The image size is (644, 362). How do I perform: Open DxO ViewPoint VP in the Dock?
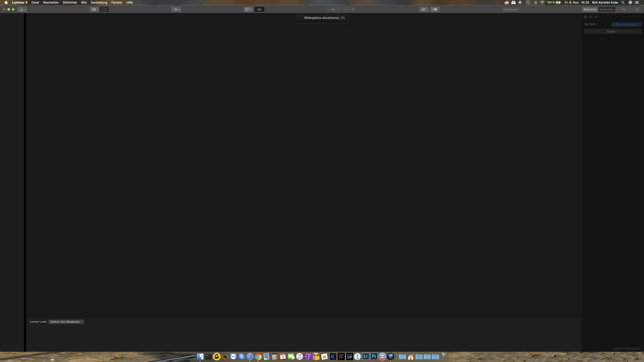pyautogui.click(x=349, y=357)
